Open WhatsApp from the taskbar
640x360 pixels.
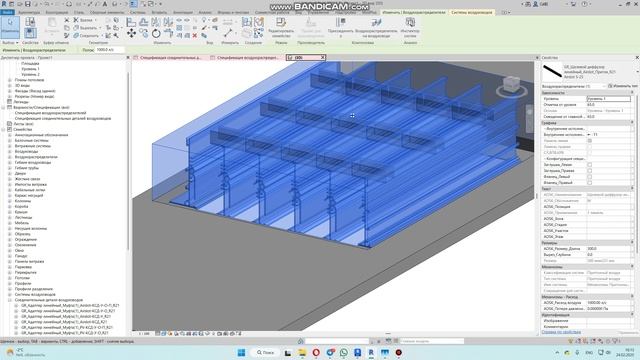pos(344,352)
